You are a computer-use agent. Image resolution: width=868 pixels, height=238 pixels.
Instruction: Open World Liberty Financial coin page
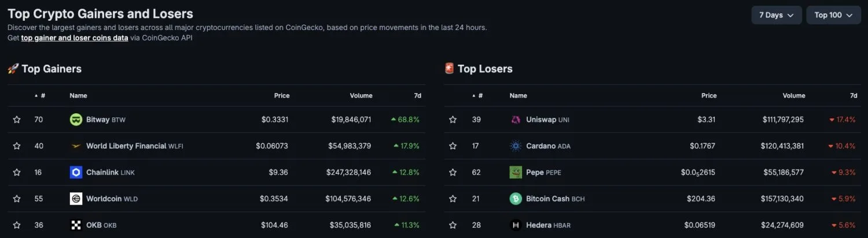(126, 146)
